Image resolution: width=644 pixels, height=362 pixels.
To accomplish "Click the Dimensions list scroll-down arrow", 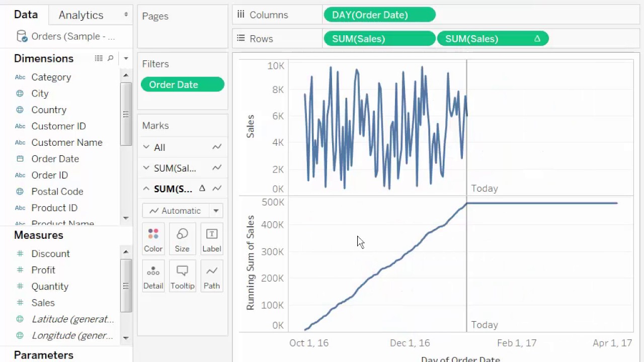I will (126, 218).
